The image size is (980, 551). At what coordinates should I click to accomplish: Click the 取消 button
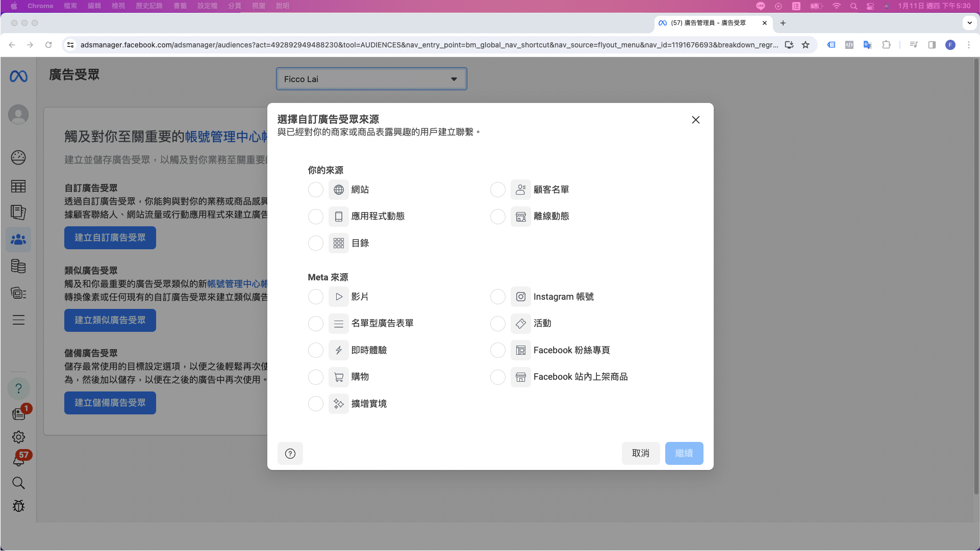click(x=641, y=454)
